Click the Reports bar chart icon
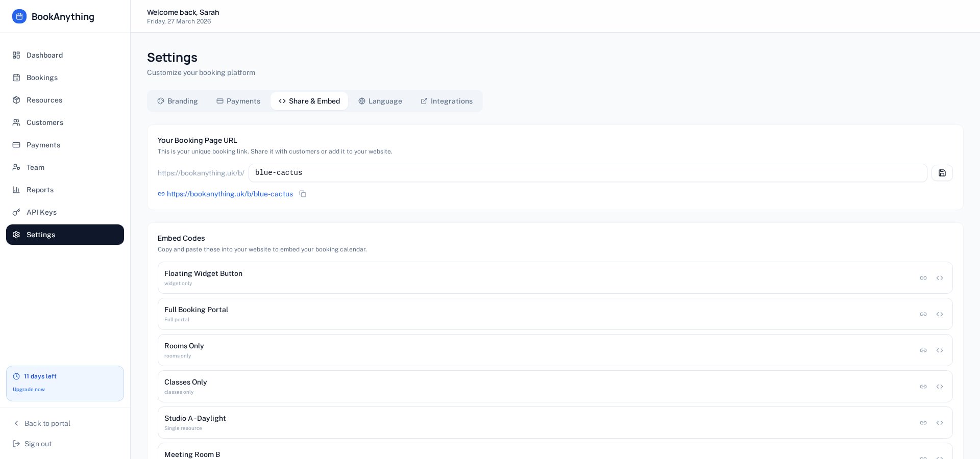 click(x=16, y=190)
